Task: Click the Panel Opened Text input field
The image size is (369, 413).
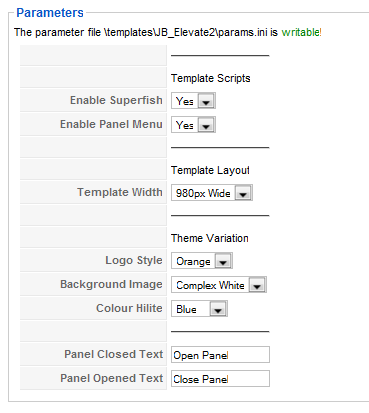Action: [x=220, y=379]
